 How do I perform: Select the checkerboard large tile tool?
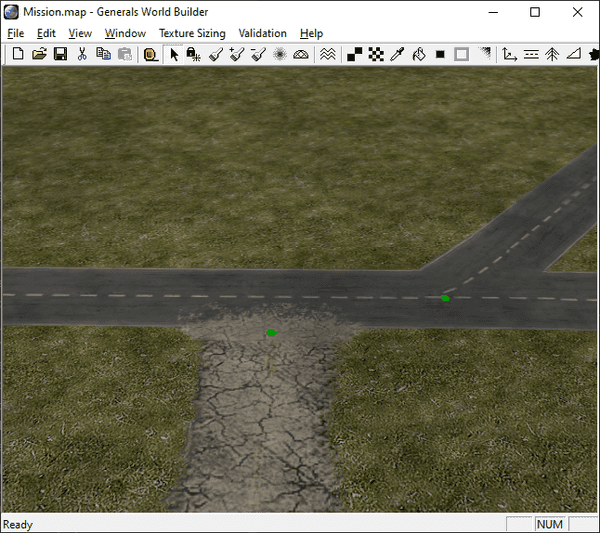[x=376, y=54]
